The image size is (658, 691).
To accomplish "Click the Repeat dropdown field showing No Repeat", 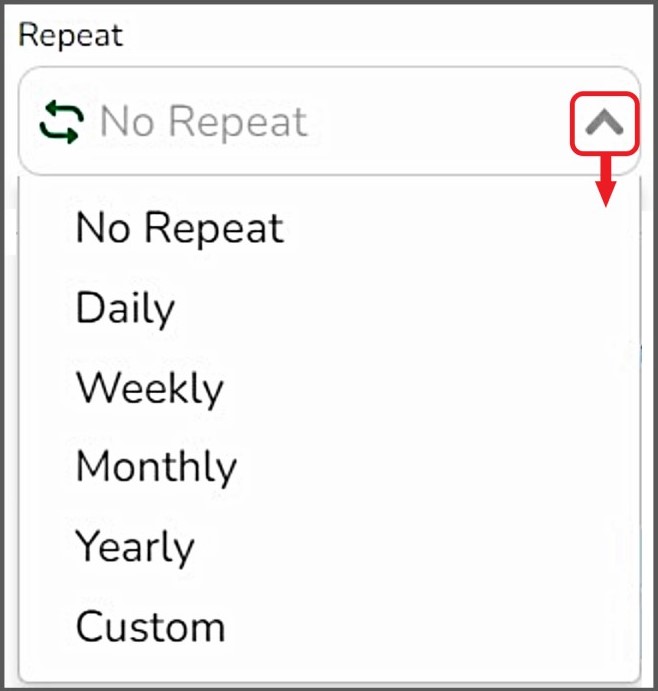I will [300, 122].
